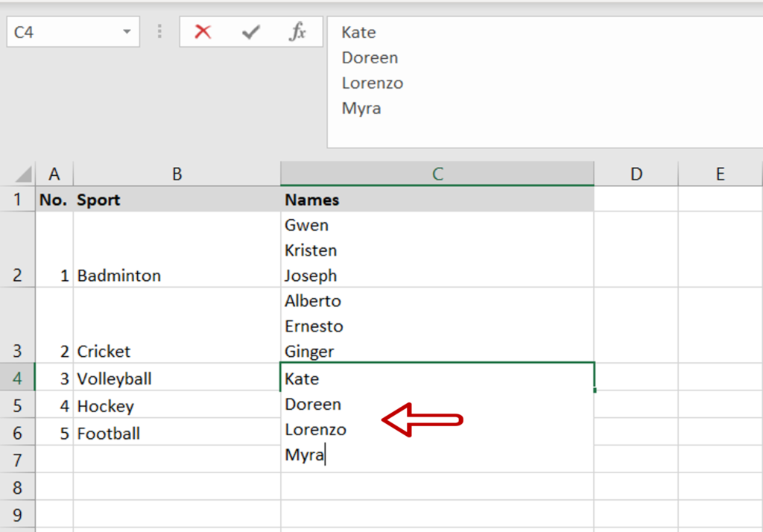763x532 pixels.
Task: Select the column E header
Action: point(720,173)
